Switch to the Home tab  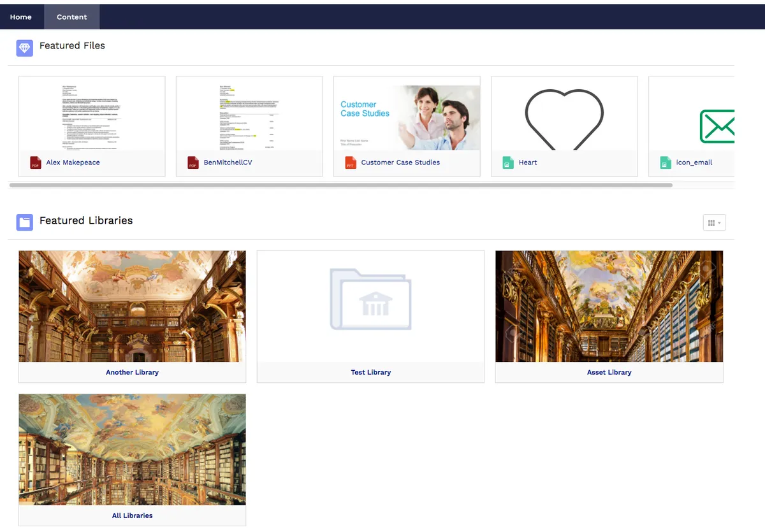tap(21, 17)
